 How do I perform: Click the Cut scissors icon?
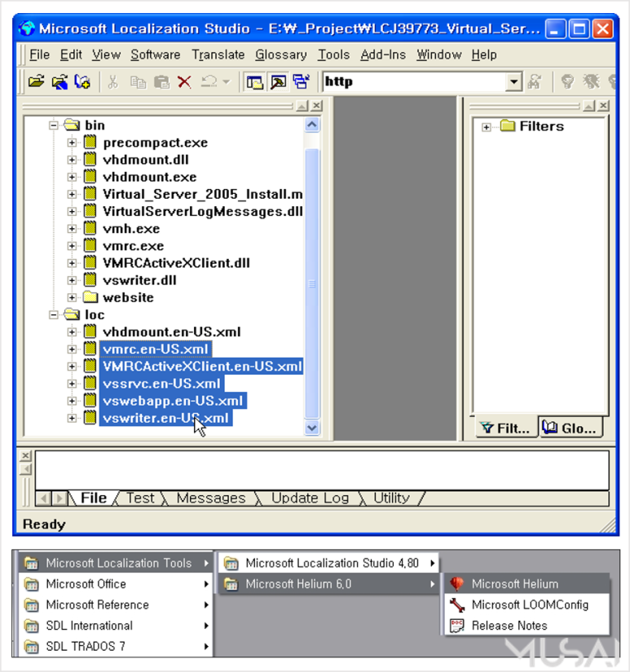tap(112, 81)
